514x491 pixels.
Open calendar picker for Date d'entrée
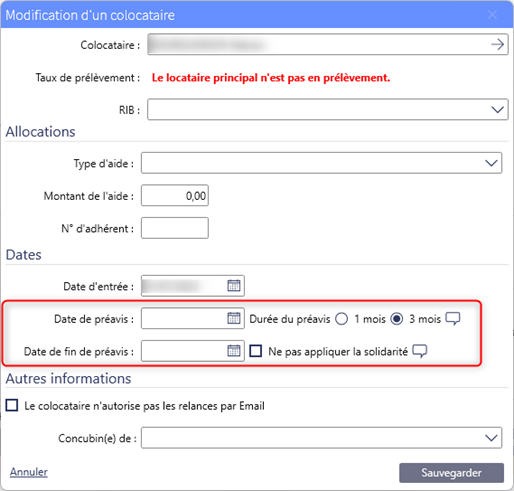pyautogui.click(x=234, y=285)
